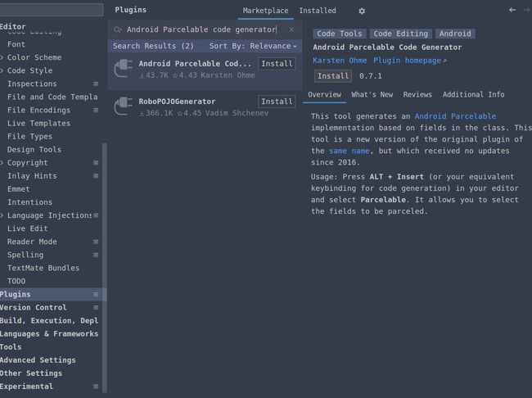Select TextMate Bundles in settings tree

[43, 268]
